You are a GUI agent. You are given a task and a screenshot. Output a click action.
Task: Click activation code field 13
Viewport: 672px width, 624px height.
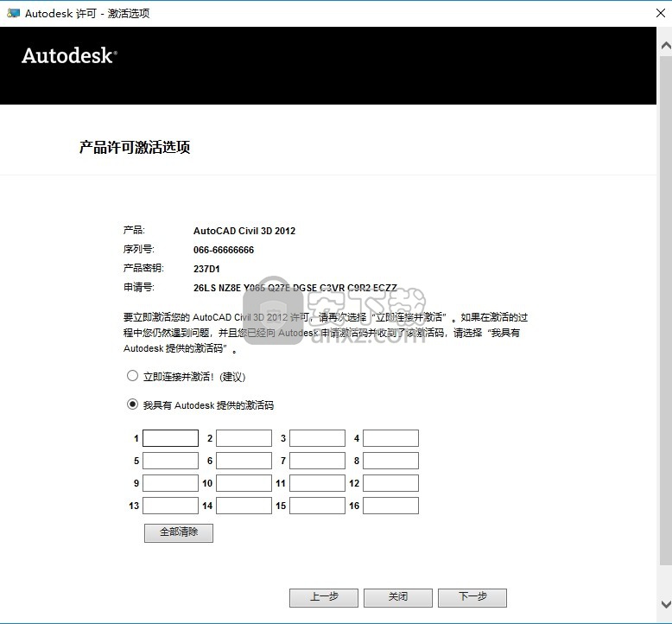170,506
